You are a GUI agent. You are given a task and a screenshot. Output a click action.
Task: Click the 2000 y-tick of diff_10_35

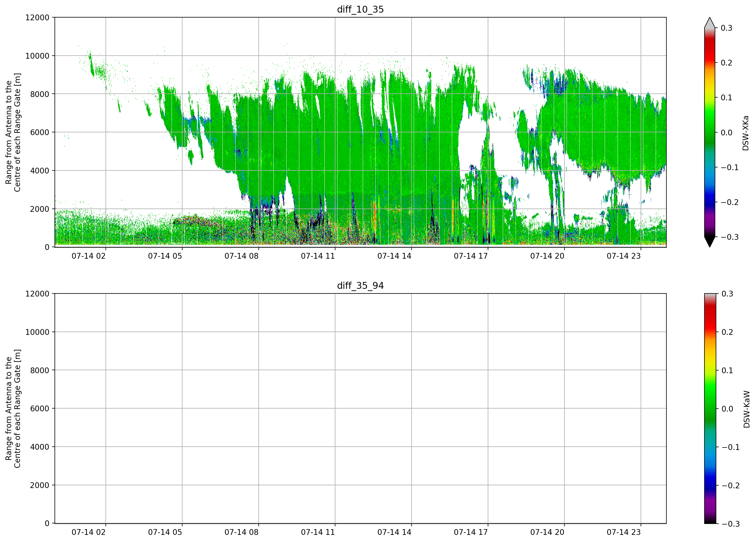tap(40, 209)
